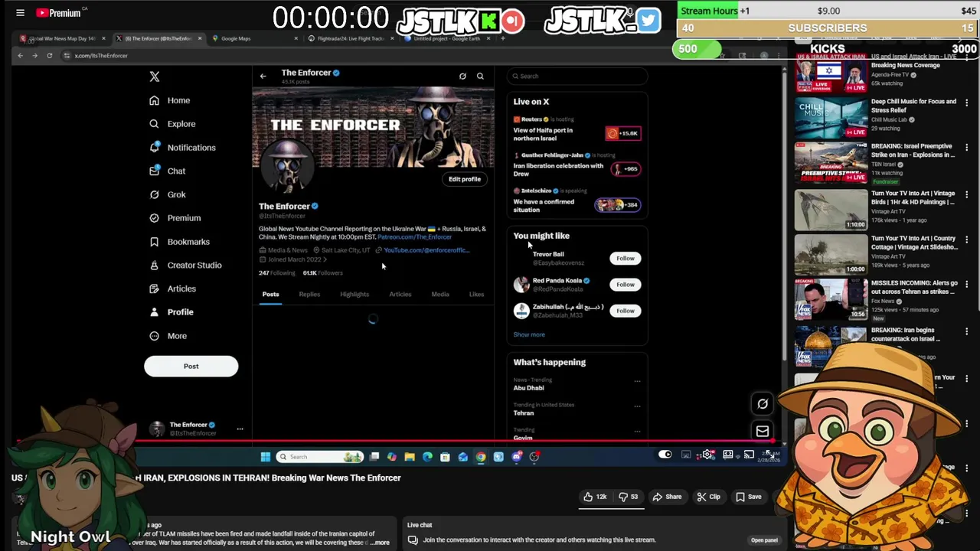Open Bookmarks in the X sidebar
980x551 pixels.
coord(179,242)
